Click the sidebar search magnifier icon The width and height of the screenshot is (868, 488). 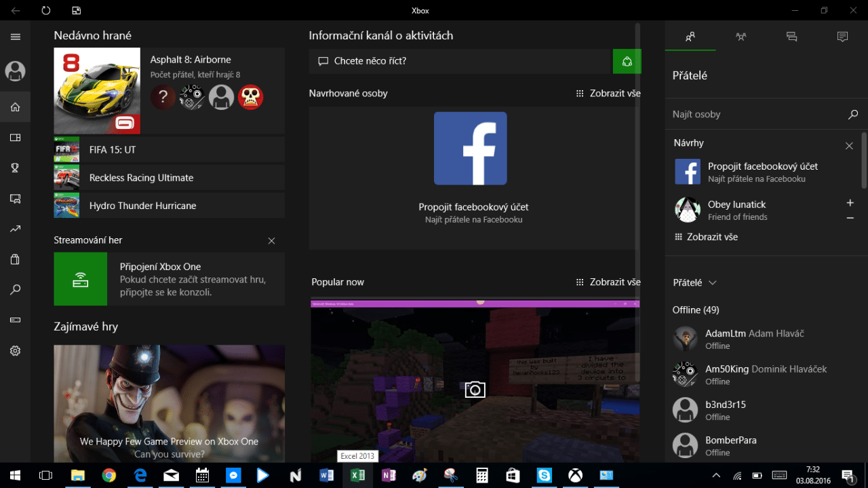point(16,290)
